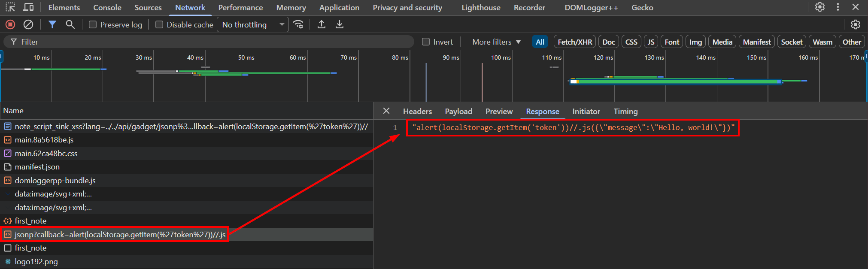The height and width of the screenshot is (269, 868).
Task: Toggle the device toolbar icon
Action: (28, 7)
